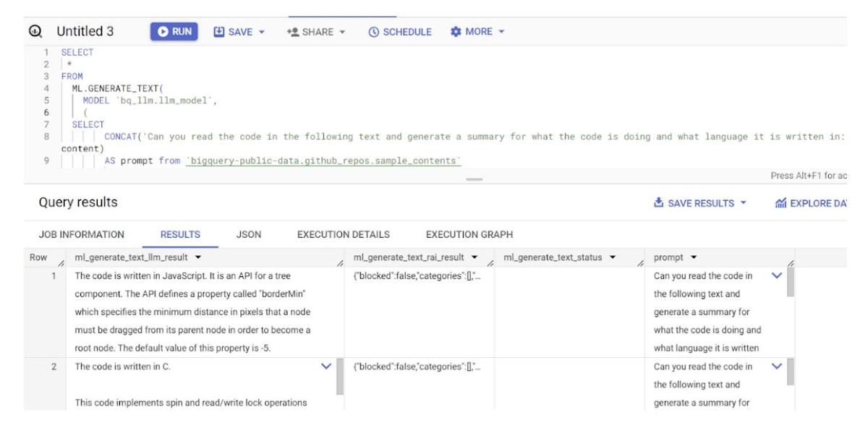
Task: Expand row 2 llm_result cell chevron
Action: point(326,367)
